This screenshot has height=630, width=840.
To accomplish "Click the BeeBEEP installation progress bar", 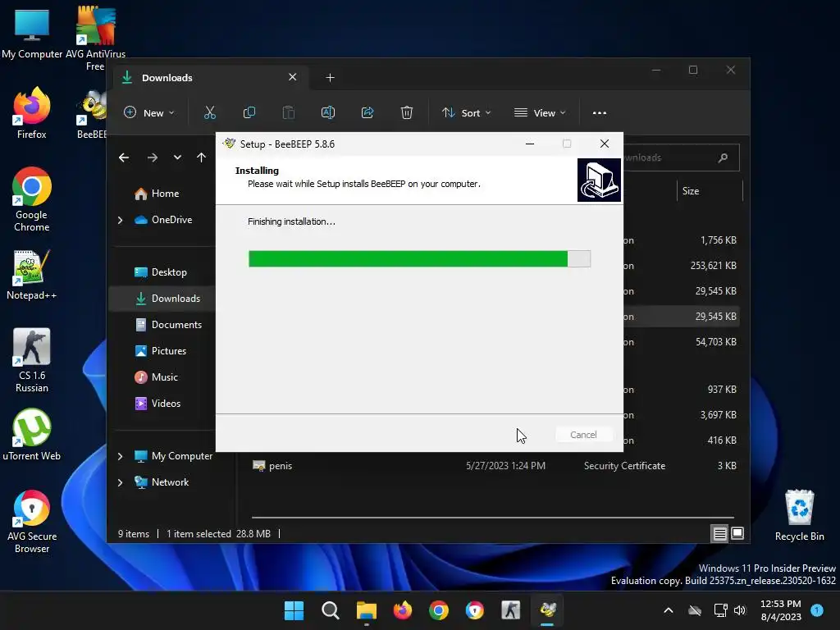I will tap(419, 258).
